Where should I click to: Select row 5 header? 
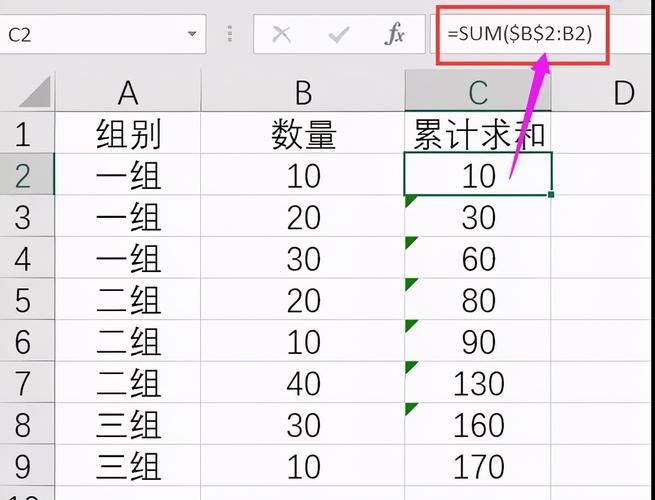tap(27, 299)
